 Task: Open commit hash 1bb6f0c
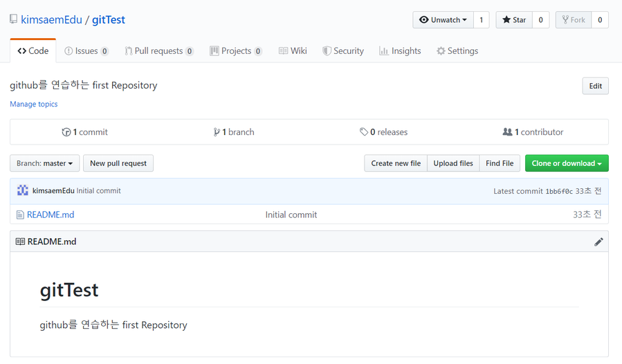point(559,191)
